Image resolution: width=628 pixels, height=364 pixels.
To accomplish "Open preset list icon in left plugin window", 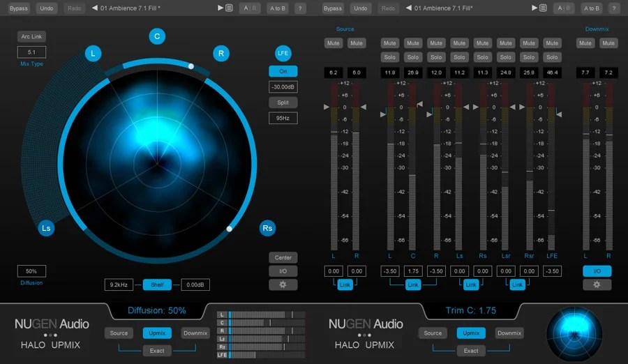I will coord(229,8).
